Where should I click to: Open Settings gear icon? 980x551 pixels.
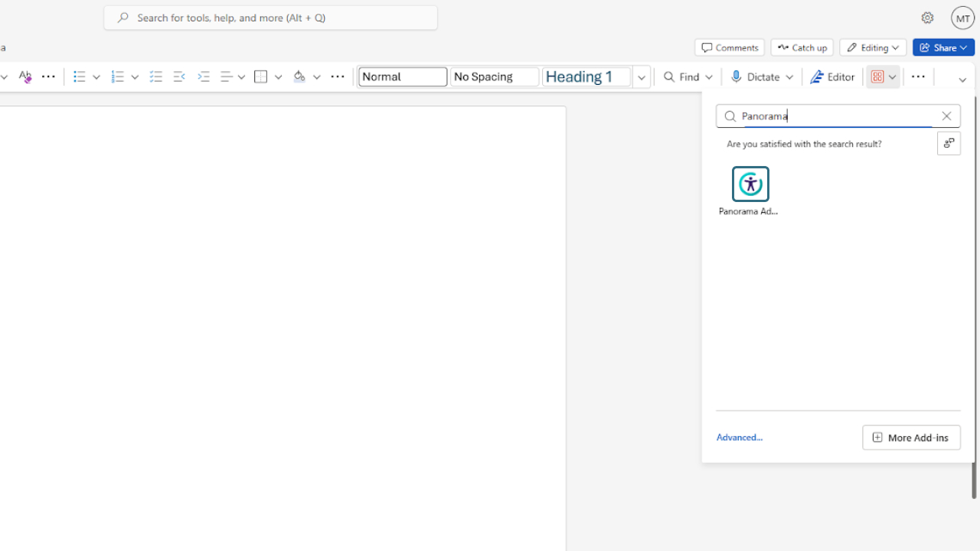(x=927, y=18)
